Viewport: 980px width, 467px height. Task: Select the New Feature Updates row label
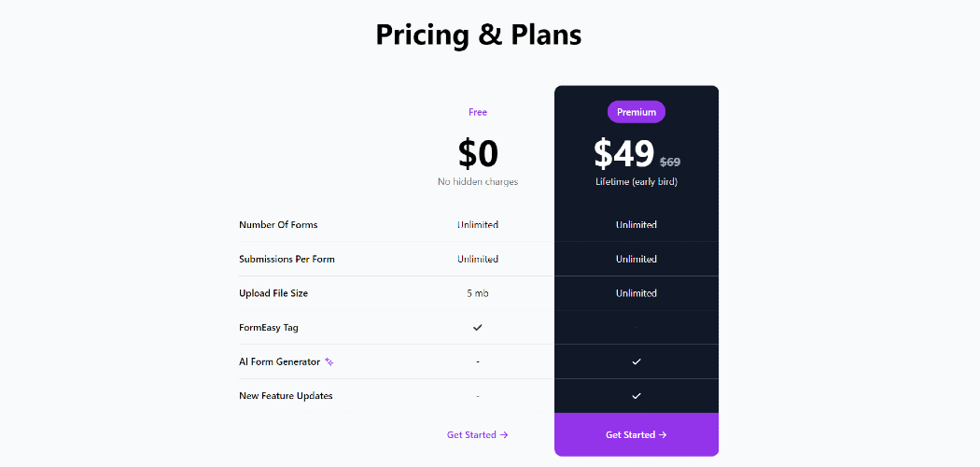pyautogui.click(x=286, y=396)
